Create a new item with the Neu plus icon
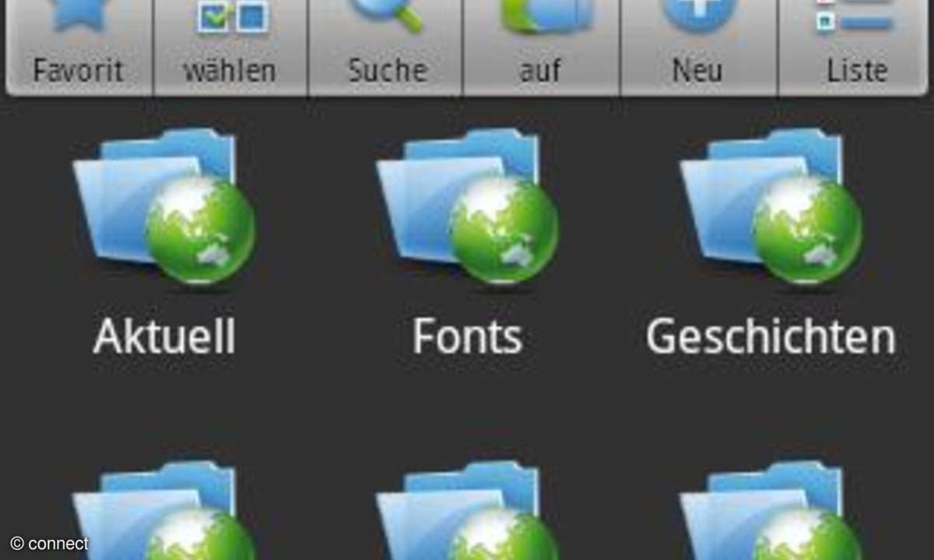Viewport: 934px width, 560px height. [x=697, y=14]
